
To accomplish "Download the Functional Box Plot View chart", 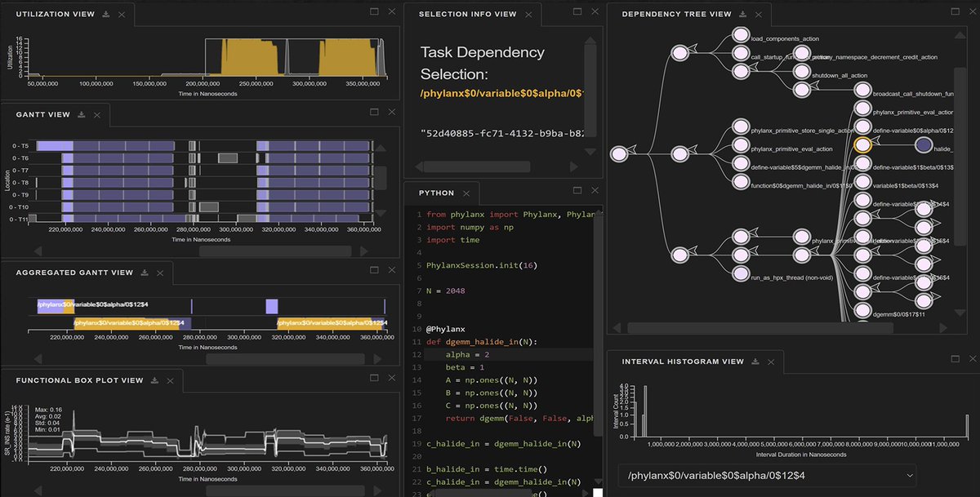I will (154, 380).
